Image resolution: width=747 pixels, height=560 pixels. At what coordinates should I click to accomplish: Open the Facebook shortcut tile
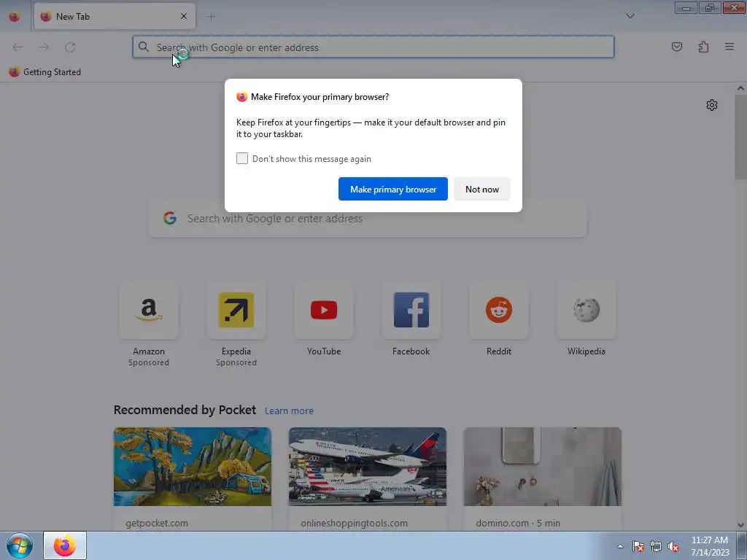tap(411, 310)
